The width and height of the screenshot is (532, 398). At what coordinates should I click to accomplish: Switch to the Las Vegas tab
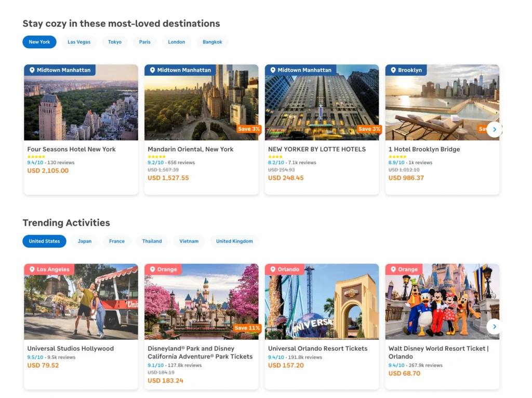79,42
